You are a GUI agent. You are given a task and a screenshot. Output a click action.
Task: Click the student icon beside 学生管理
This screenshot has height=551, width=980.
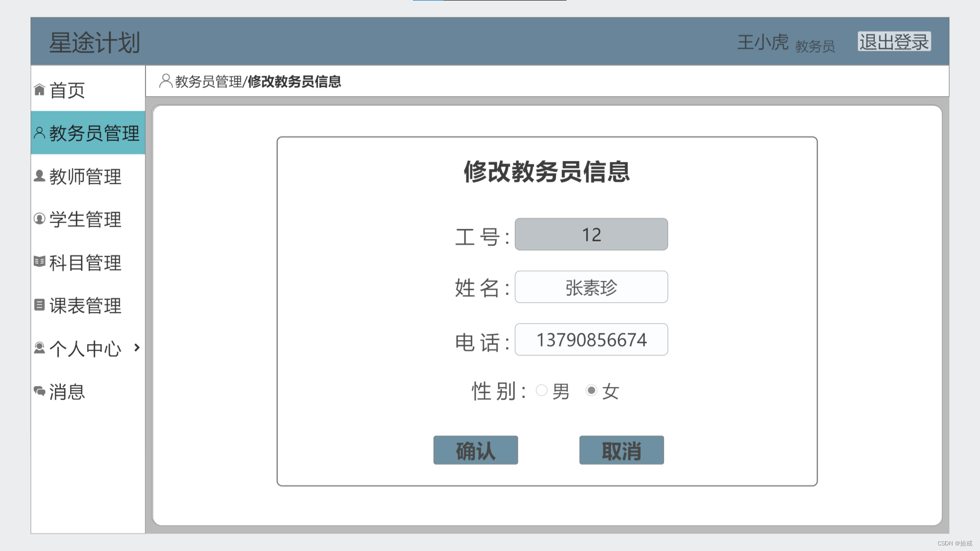[x=39, y=219]
